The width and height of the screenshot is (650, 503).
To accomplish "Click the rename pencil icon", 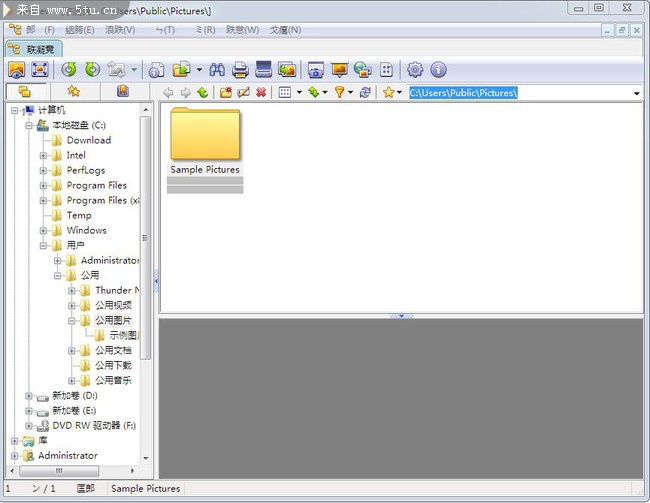I will coord(243,92).
